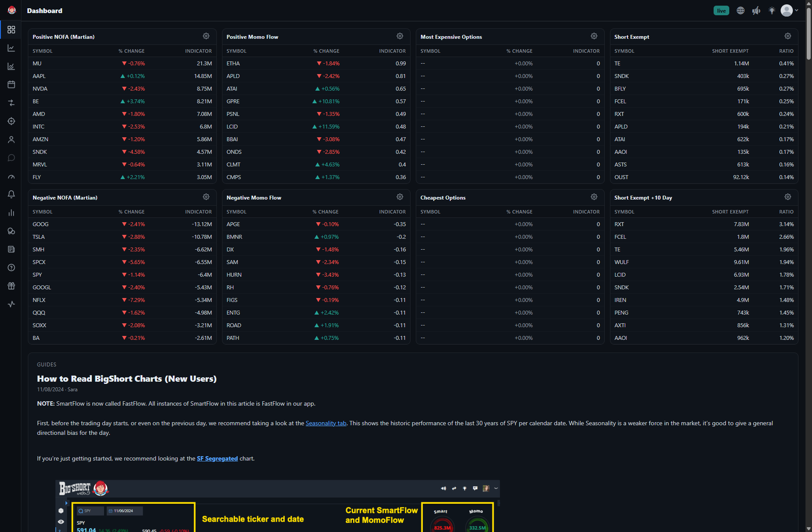
Task: Select IREN symbol in Short Exempt +10 Day
Action: point(620,300)
